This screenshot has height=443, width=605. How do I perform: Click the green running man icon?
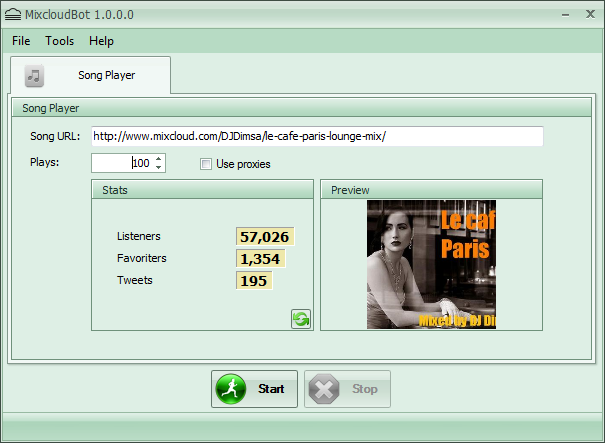pos(231,389)
